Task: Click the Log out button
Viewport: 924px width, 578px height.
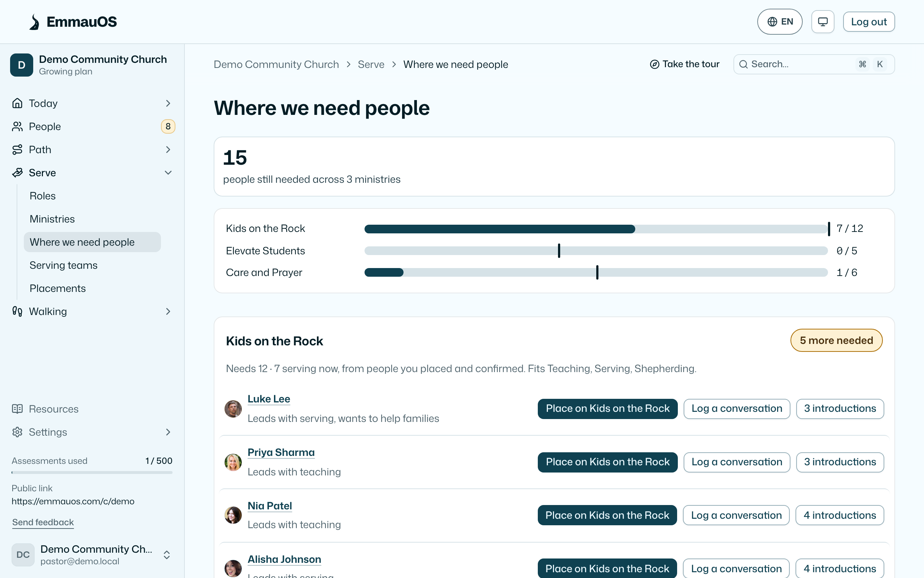Action: [x=869, y=22]
